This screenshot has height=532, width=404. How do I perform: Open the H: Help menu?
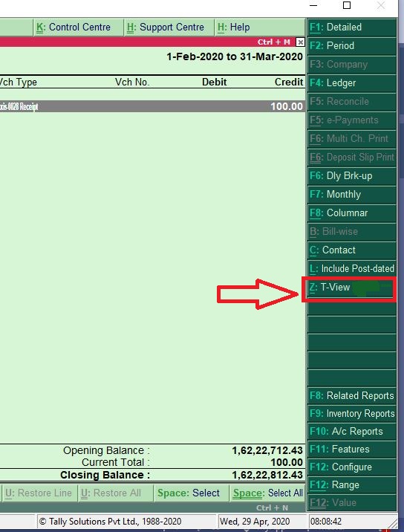pos(260,27)
